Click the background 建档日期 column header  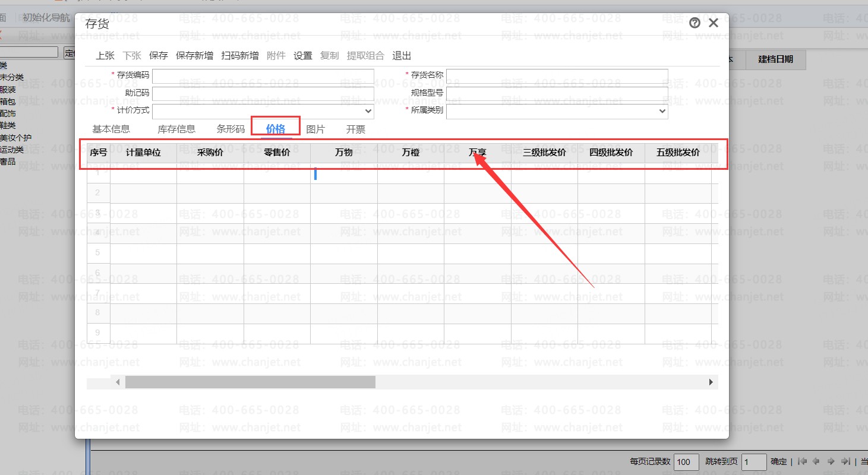[776, 59]
